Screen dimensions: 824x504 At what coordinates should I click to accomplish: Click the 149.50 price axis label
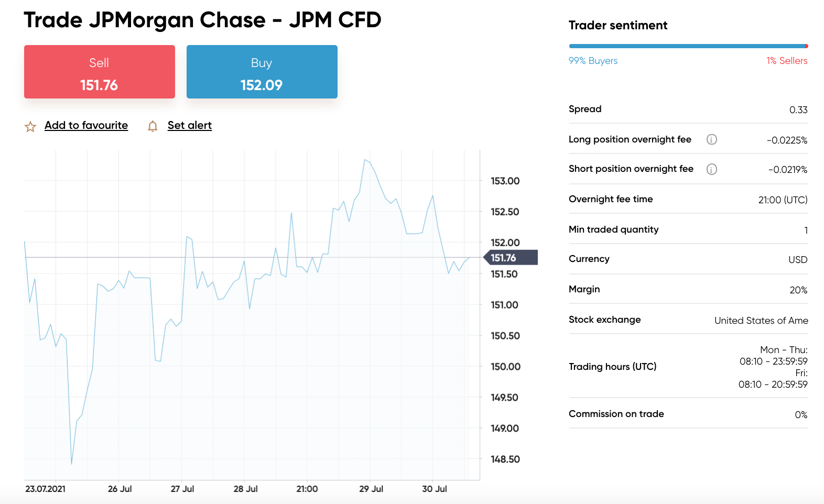tap(504, 398)
